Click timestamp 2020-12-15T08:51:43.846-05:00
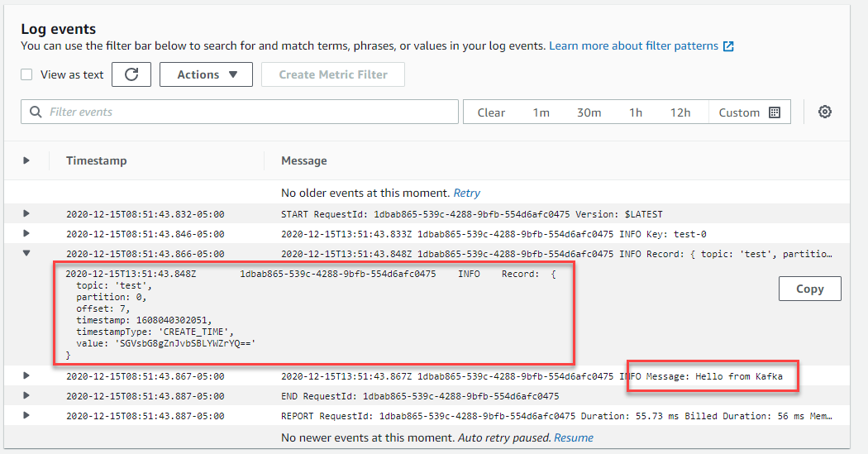Screen dimensions: 868x454 [x=145, y=234]
